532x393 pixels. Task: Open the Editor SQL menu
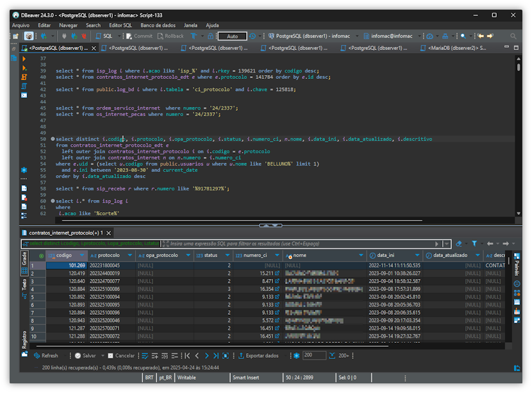[x=120, y=25]
